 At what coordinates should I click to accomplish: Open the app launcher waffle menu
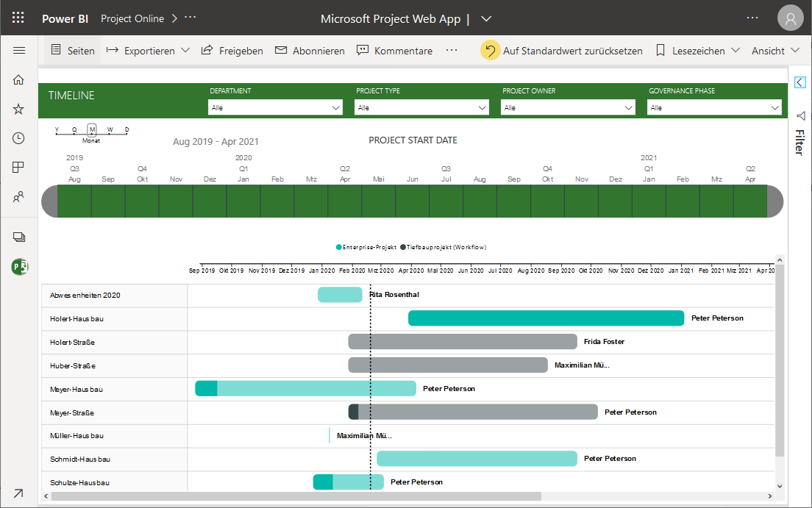[x=18, y=18]
